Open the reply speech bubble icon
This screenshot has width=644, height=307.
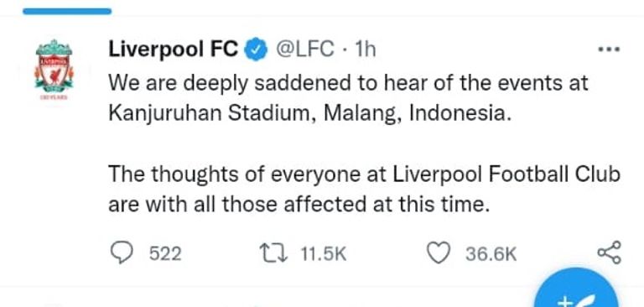click(x=122, y=252)
